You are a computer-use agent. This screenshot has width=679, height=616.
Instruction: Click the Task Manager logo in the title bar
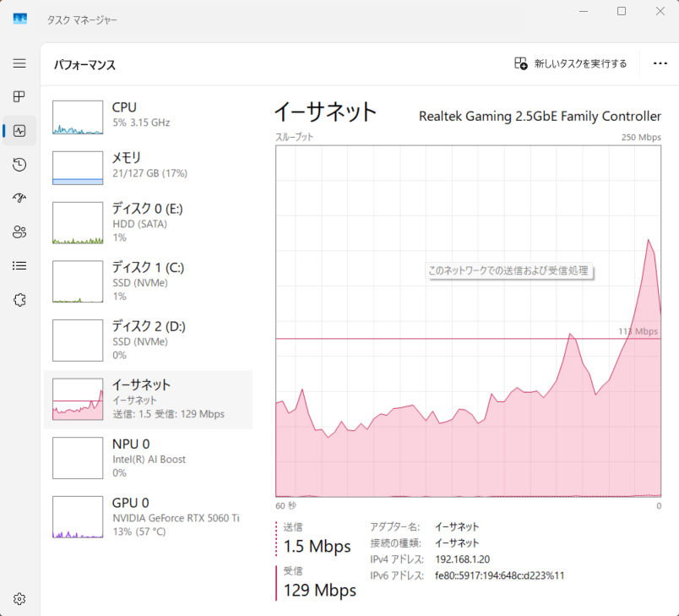[19, 18]
